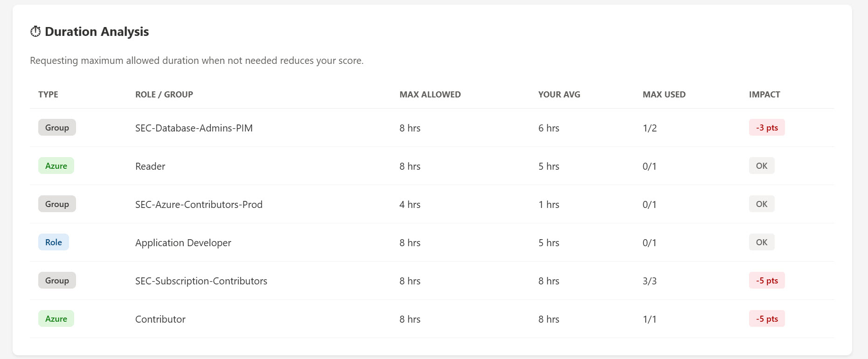Click the Group badge for SEC-Azure-Contributors-Prod

pyautogui.click(x=57, y=204)
